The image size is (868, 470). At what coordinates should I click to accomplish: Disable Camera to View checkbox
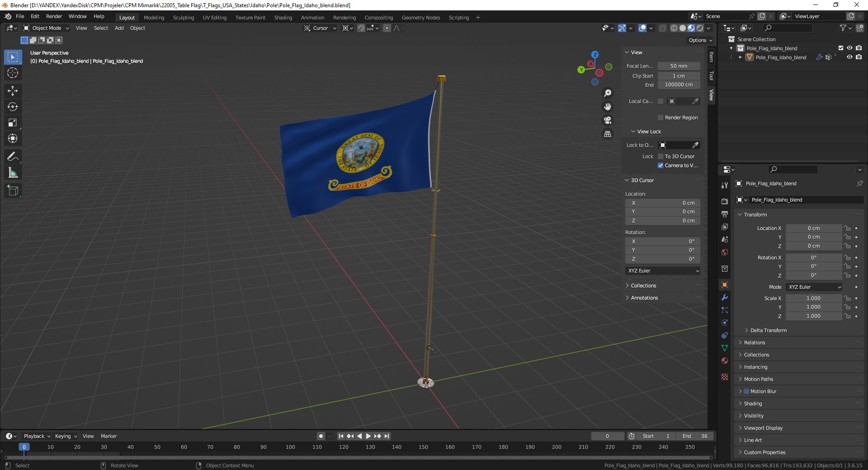tap(660, 165)
